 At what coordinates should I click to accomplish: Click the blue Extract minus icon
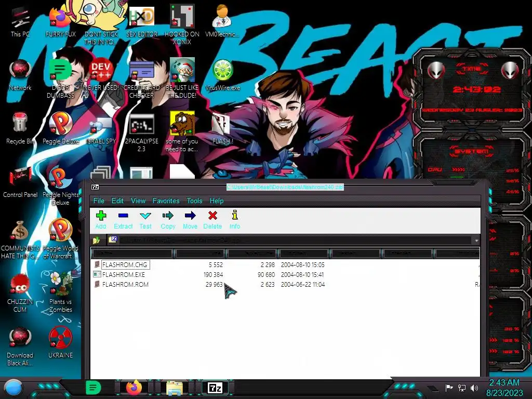pyautogui.click(x=123, y=216)
